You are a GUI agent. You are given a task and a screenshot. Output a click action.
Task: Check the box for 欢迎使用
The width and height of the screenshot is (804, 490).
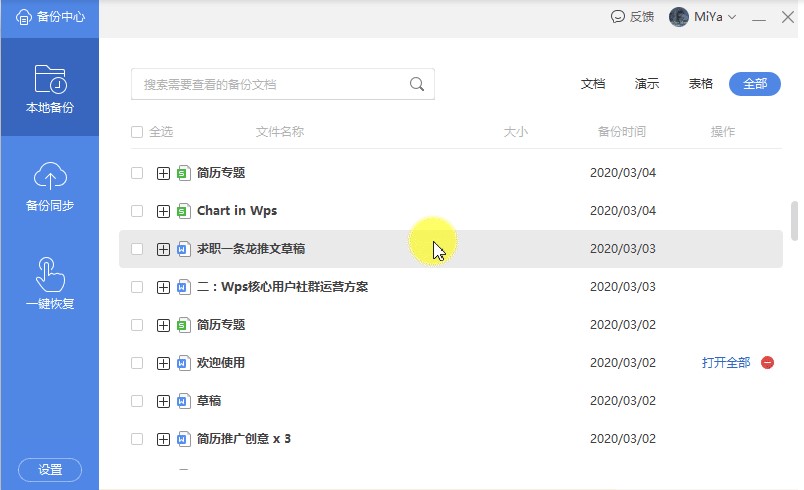137,363
